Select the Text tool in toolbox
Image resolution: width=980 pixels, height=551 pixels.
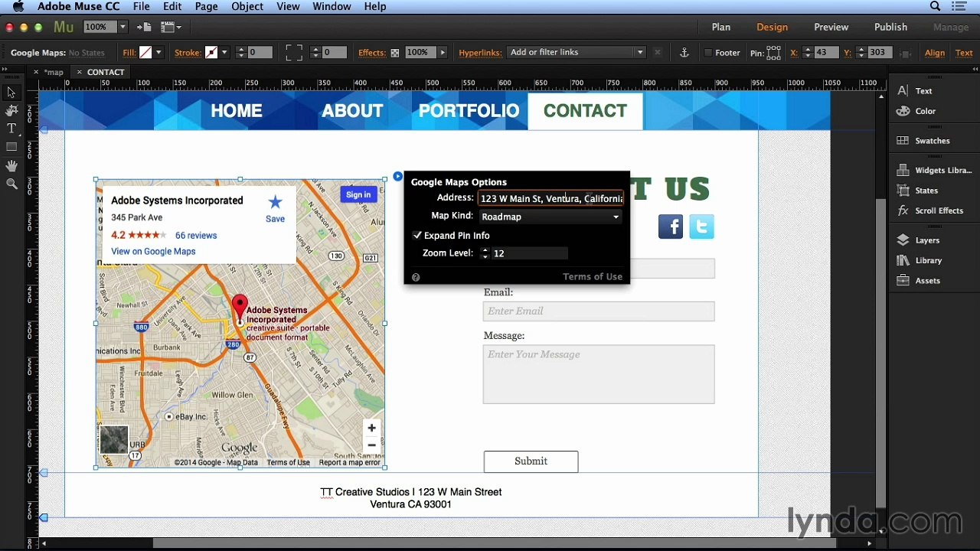(11, 129)
